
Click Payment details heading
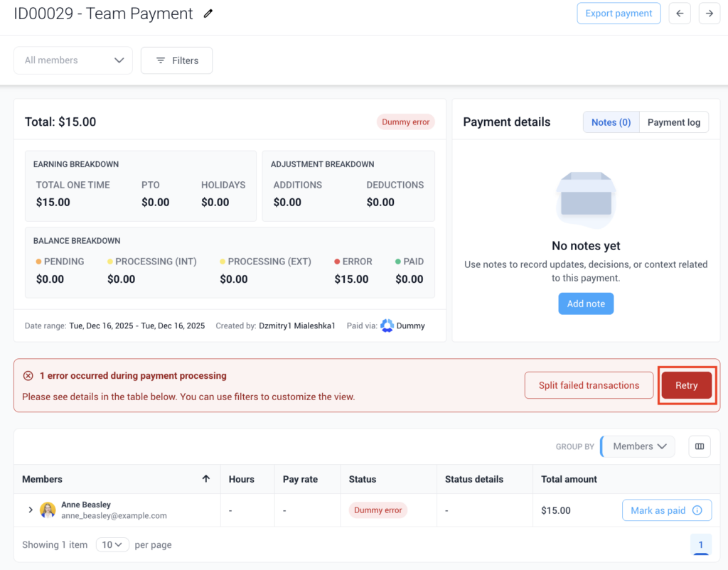(506, 122)
